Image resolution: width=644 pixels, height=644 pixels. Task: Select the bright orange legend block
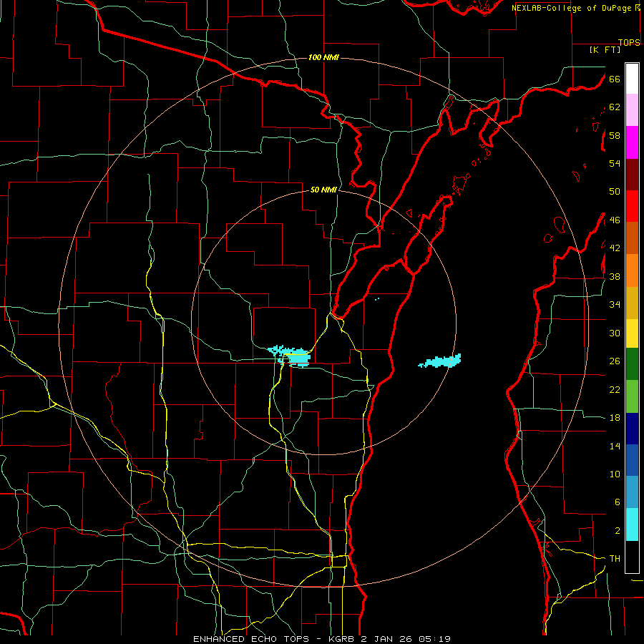(632, 270)
